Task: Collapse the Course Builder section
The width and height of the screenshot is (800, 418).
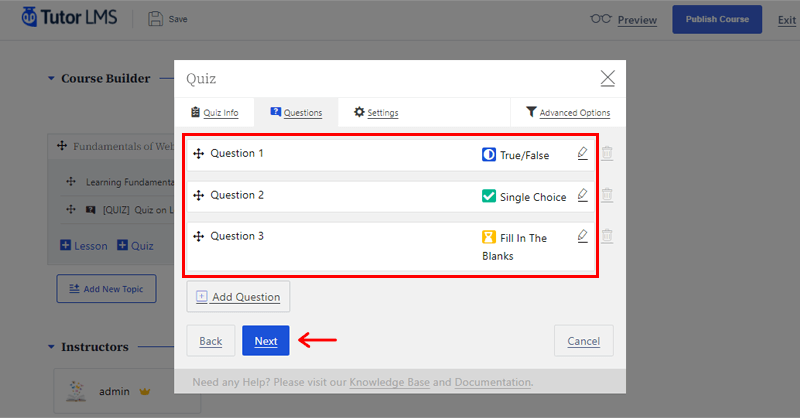Action: pos(51,78)
